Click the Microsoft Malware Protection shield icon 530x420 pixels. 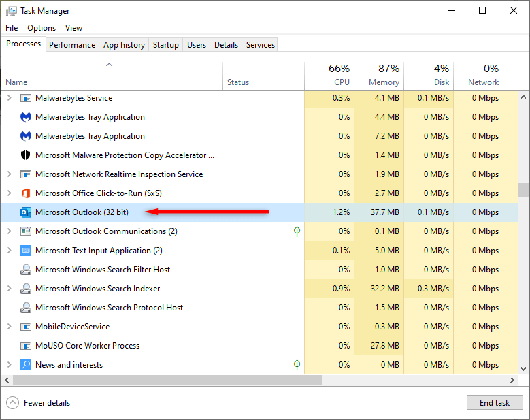(x=26, y=155)
